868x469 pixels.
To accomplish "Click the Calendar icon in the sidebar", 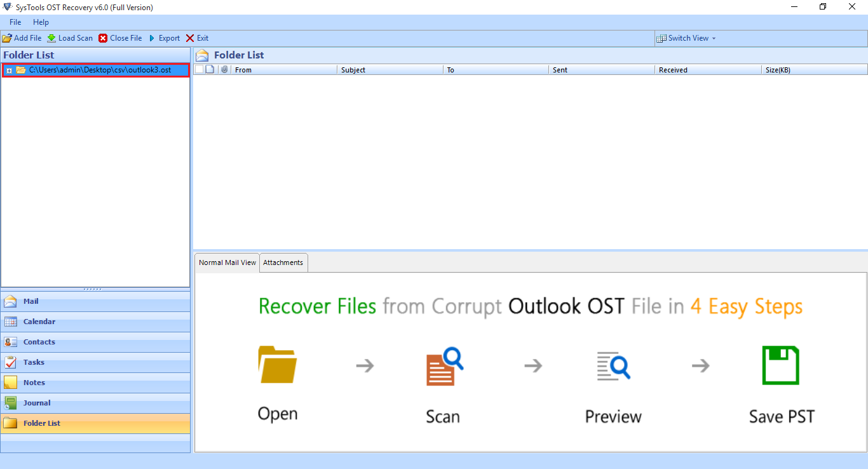I will pyautogui.click(x=11, y=322).
